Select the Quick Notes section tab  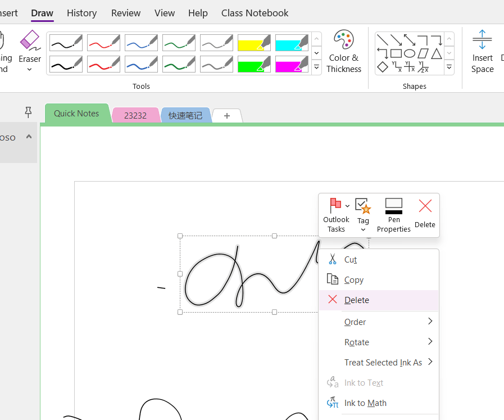tap(76, 114)
